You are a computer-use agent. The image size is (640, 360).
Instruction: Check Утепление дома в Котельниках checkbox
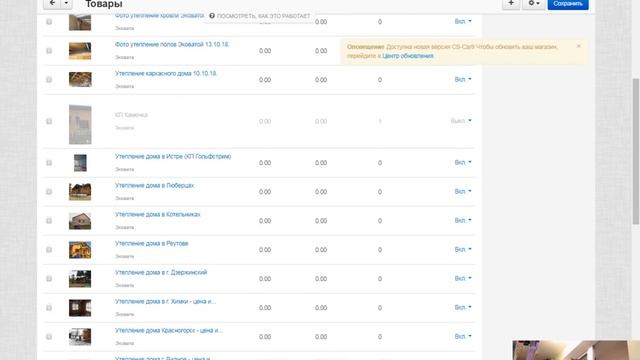pyautogui.click(x=49, y=221)
